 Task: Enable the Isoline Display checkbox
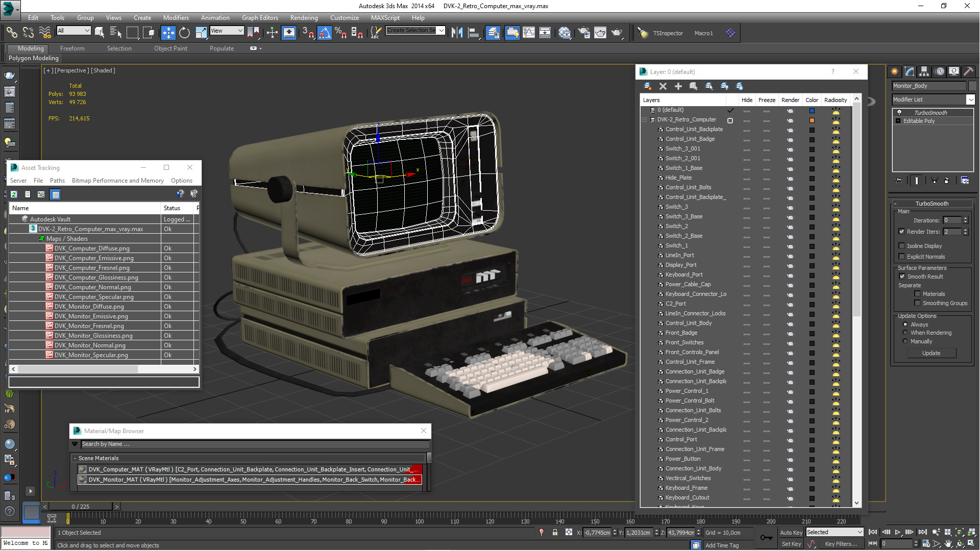click(901, 245)
